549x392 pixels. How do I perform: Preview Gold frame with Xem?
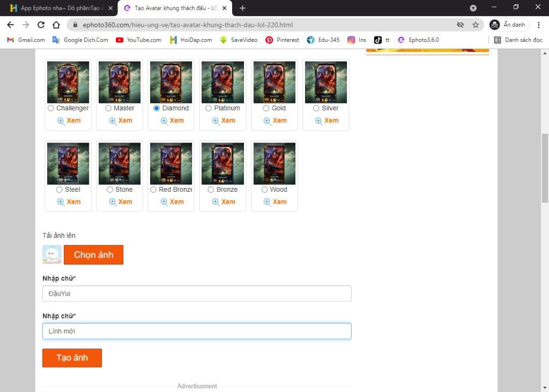[275, 120]
